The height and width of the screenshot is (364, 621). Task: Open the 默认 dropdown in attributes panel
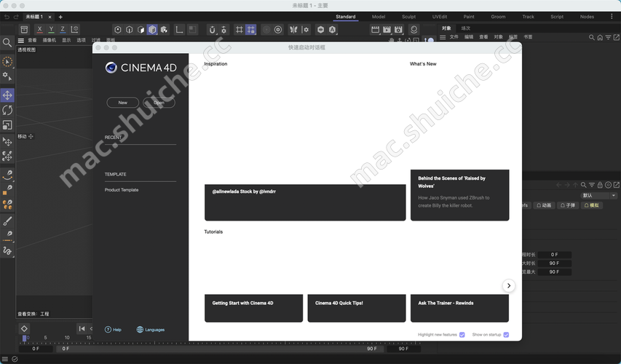tap(598, 196)
